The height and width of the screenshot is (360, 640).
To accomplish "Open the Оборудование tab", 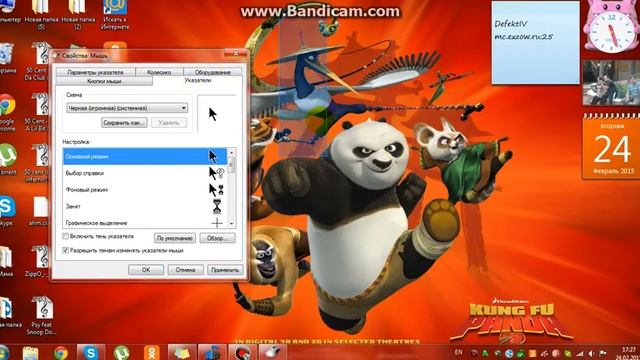I will click(213, 72).
